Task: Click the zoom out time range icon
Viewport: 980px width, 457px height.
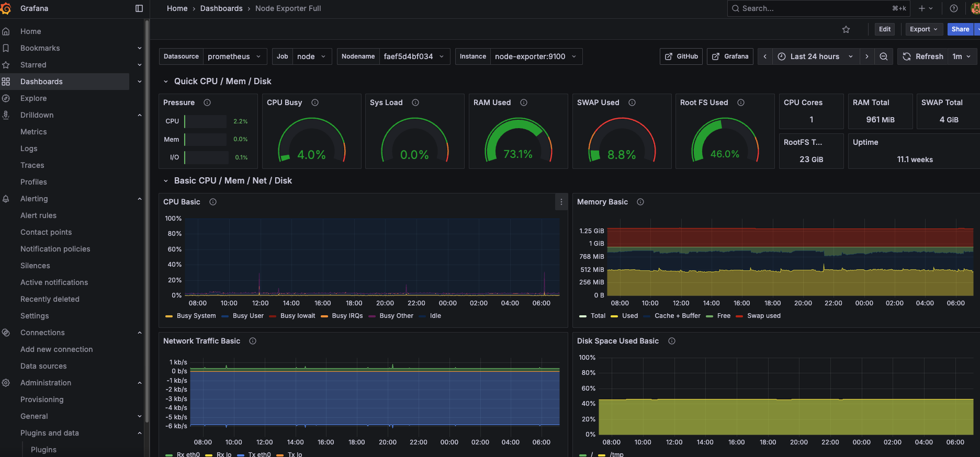Action: pos(884,56)
